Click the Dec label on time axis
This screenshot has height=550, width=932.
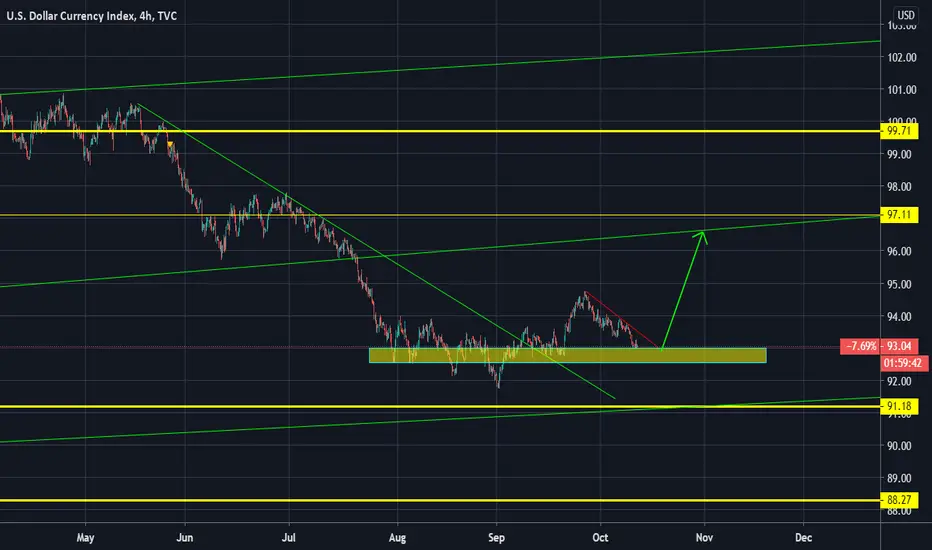803,538
